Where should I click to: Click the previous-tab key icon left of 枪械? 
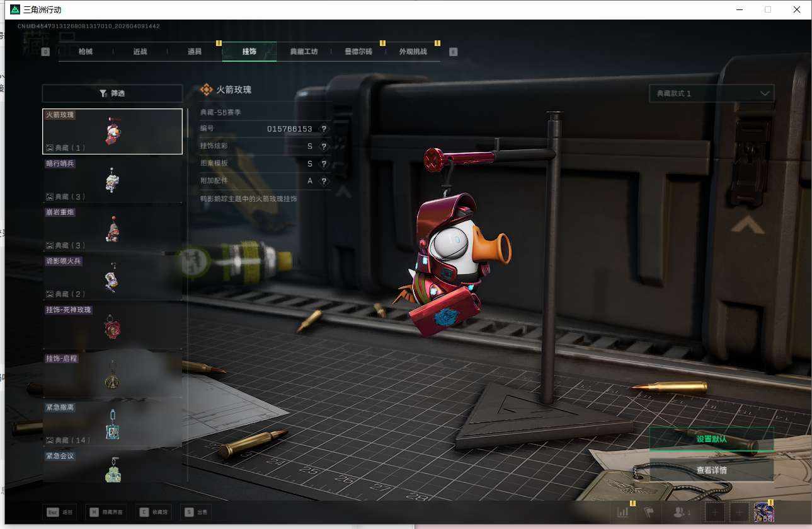[45, 52]
